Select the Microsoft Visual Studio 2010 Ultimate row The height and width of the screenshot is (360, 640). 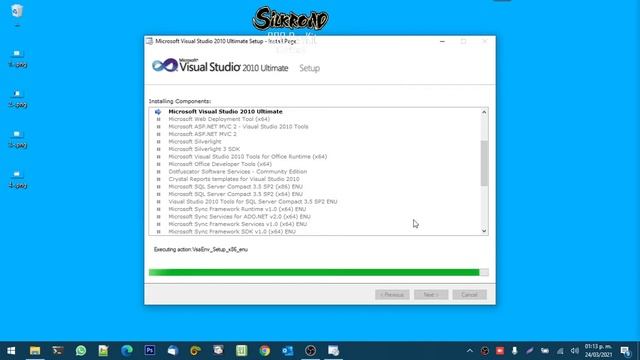[x=315, y=111]
